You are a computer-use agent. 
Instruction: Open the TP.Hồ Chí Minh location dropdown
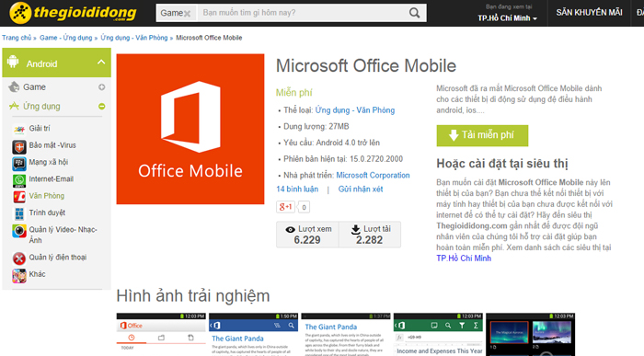click(507, 18)
